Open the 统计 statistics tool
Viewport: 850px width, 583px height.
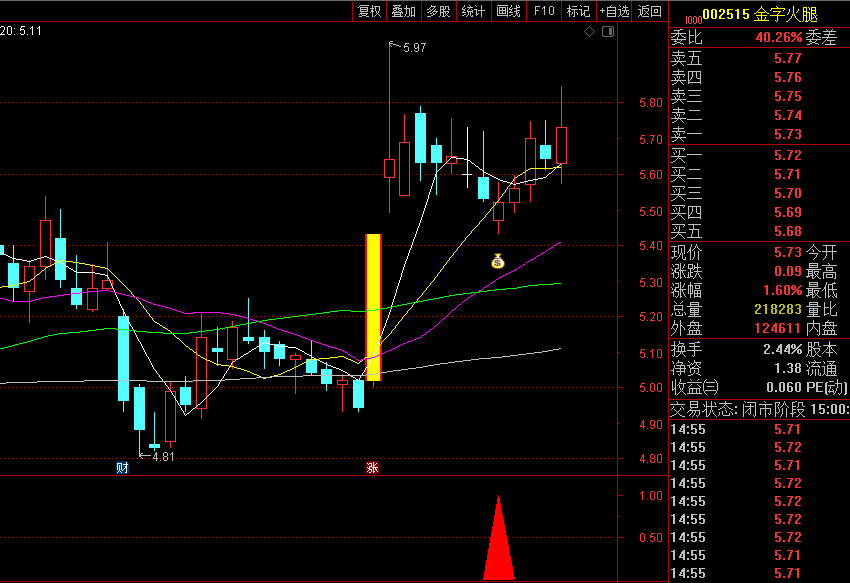[473, 11]
